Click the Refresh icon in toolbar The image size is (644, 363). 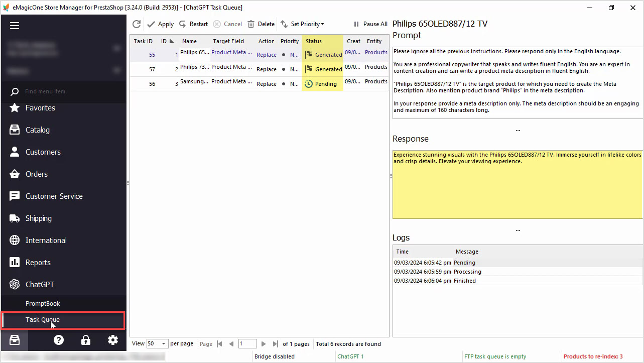pos(137,24)
